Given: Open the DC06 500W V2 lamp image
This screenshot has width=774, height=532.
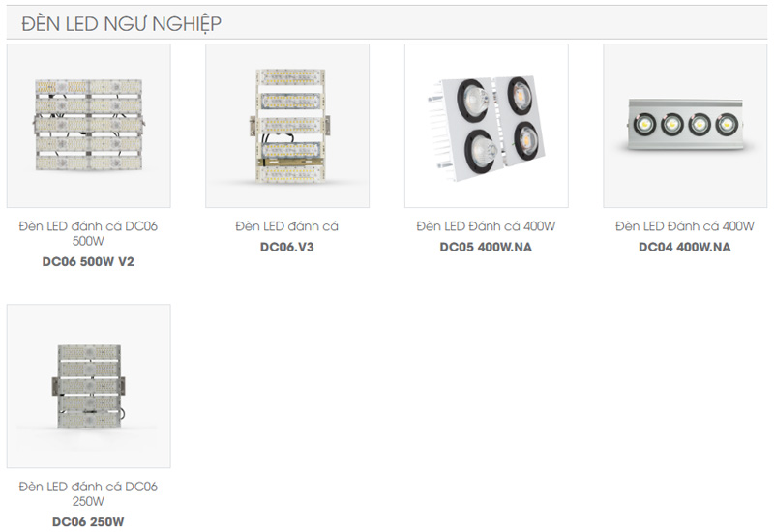Looking at the screenshot, I should click(89, 126).
